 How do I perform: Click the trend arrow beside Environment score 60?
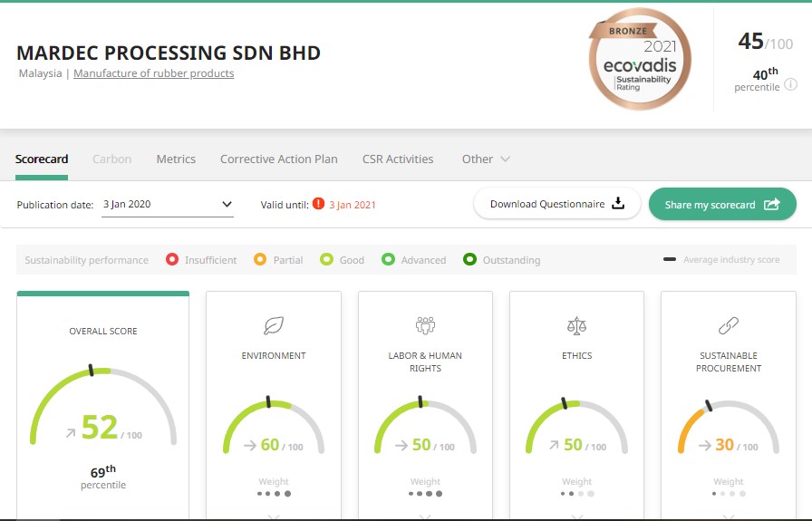250,446
